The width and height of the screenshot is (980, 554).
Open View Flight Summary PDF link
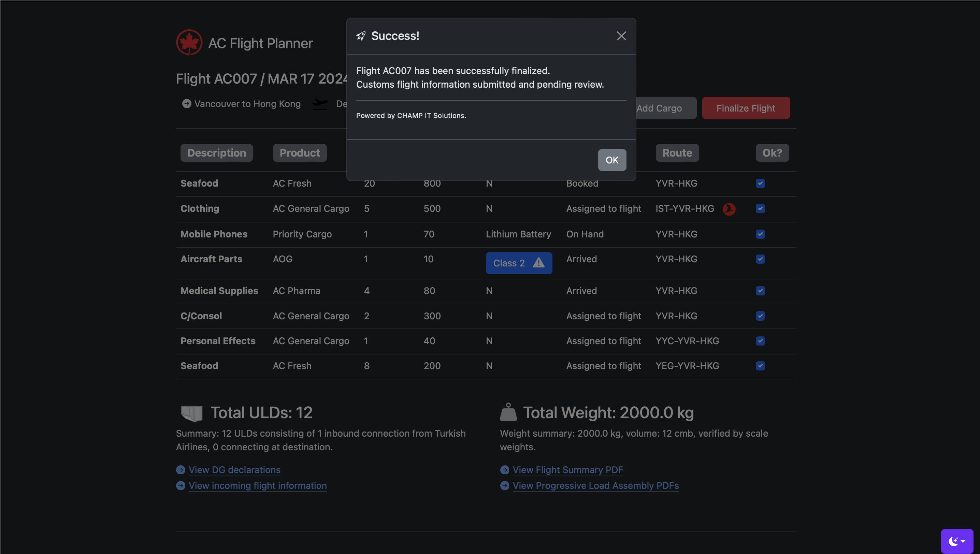pos(567,470)
